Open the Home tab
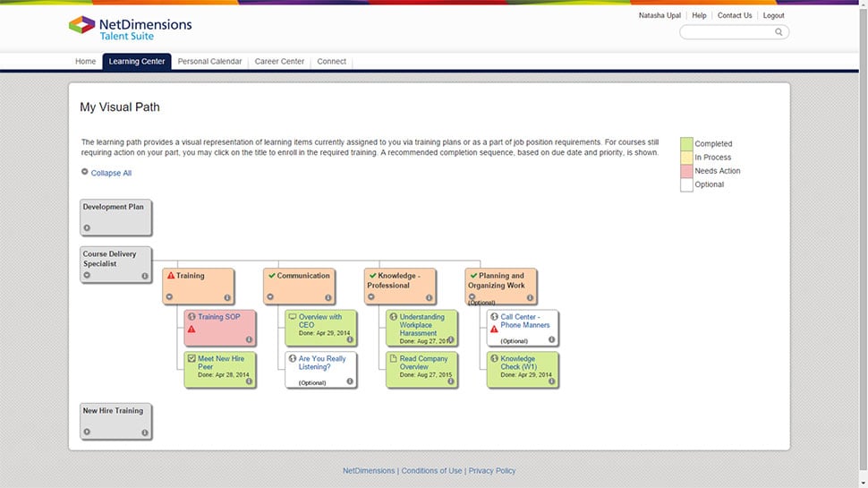868x488 pixels. pyautogui.click(x=85, y=62)
